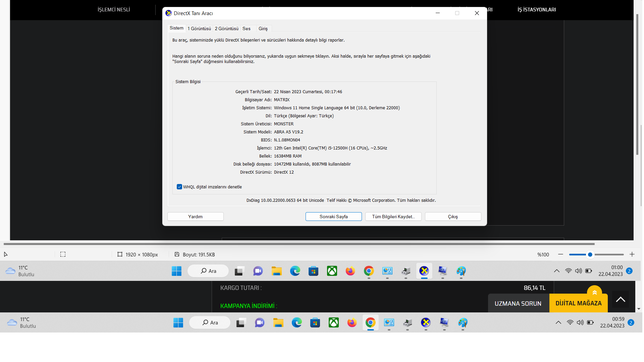The width and height of the screenshot is (644, 362).
Task: Toggle WHQL dijital imzalarını denetle checkbox
Action: point(179,187)
